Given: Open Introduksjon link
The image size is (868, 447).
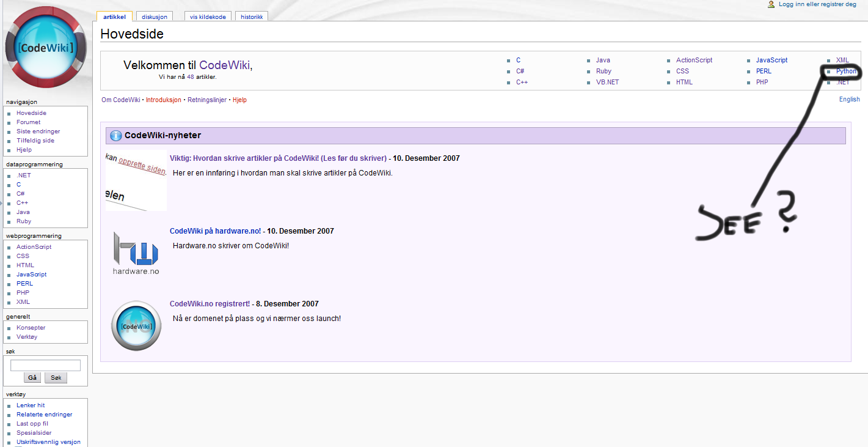Looking at the screenshot, I should point(164,100).
